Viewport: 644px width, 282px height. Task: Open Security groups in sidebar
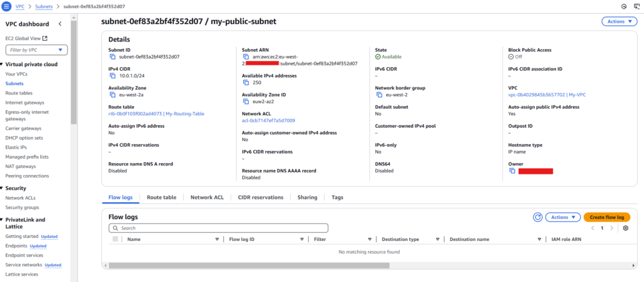[22, 208]
